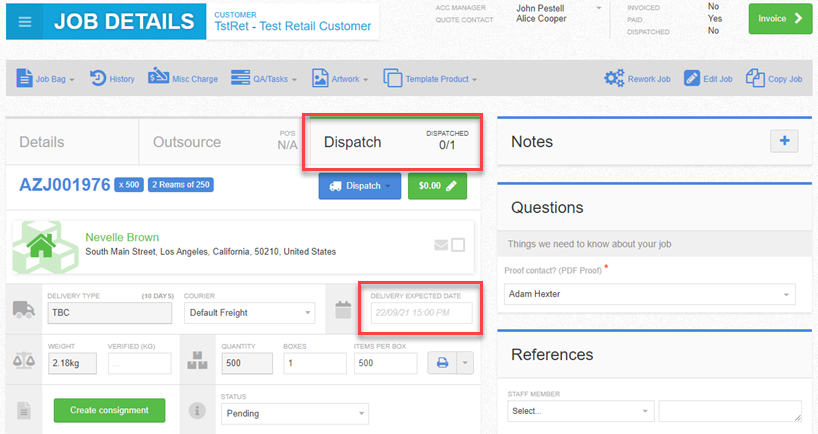Image resolution: width=818 pixels, height=434 pixels.
Task: Click the print labels icon button
Action: click(x=442, y=363)
